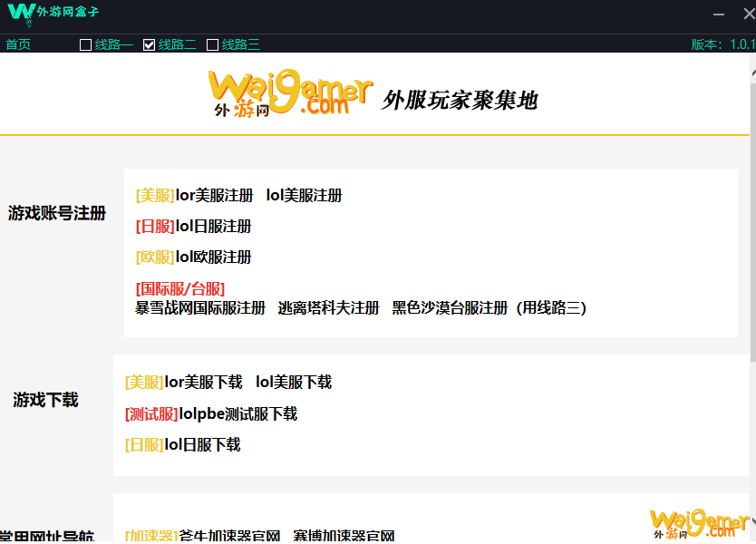
Task: Go to the 首页 tab
Action: (18, 44)
